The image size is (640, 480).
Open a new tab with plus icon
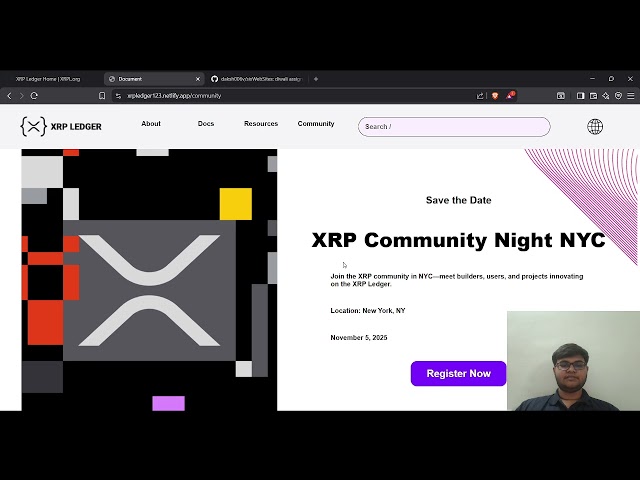pyautogui.click(x=316, y=79)
